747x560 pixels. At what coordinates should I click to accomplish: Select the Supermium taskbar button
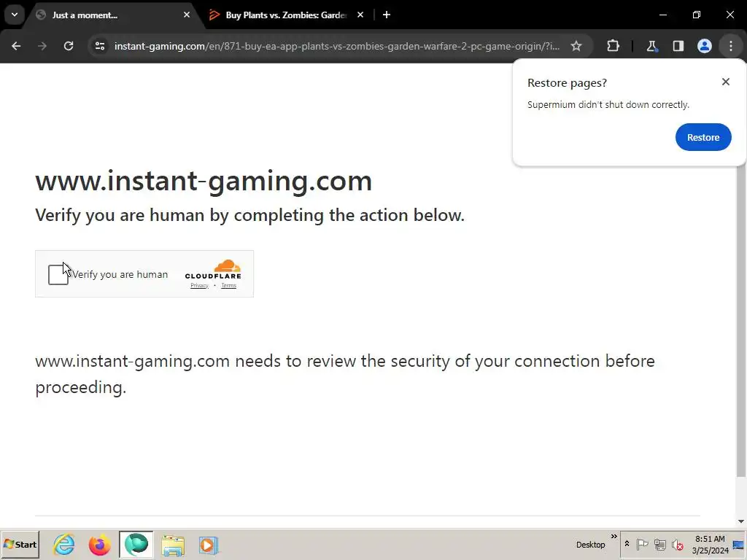point(136,545)
